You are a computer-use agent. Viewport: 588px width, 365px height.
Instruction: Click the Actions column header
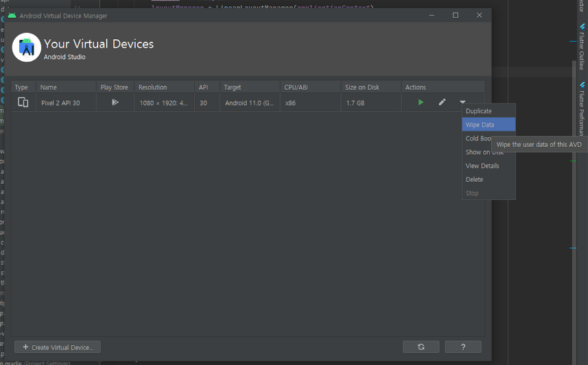(x=443, y=87)
